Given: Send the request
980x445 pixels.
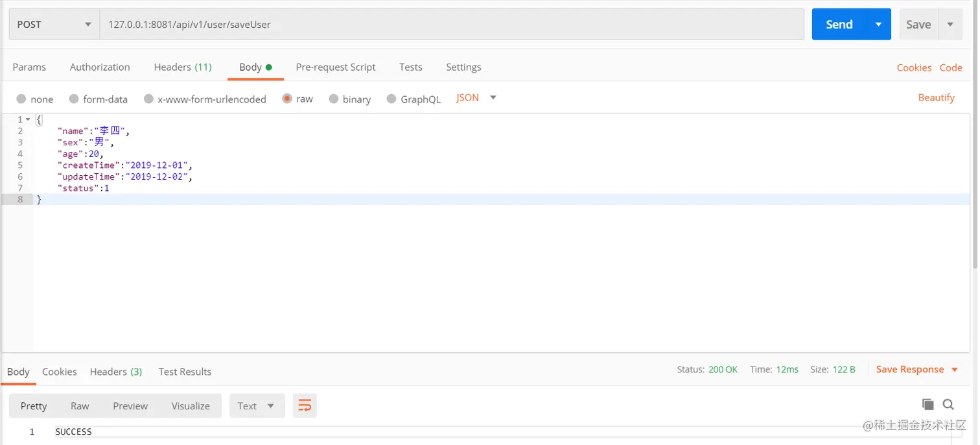Looking at the screenshot, I should click(x=839, y=24).
